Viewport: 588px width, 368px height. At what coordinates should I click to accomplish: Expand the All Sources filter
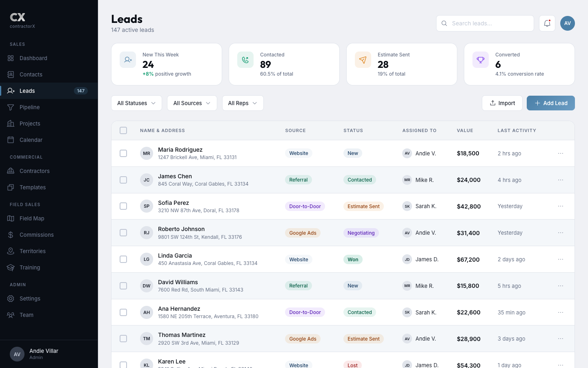(192, 103)
